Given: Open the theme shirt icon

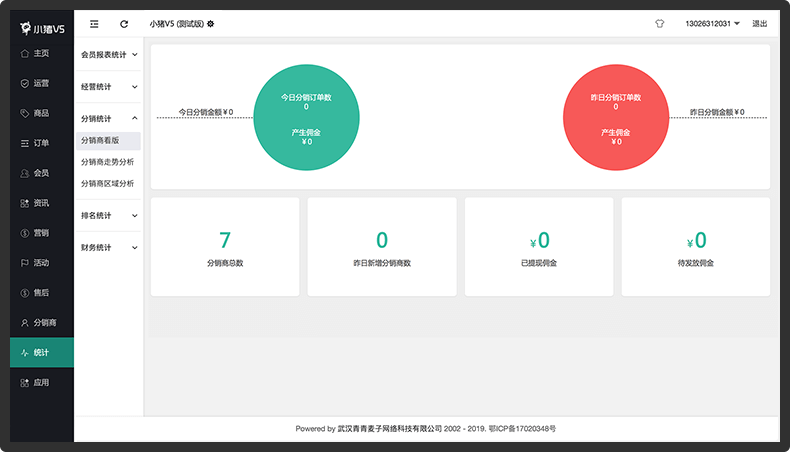Looking at the screenshot, I should tap(660, 24).
